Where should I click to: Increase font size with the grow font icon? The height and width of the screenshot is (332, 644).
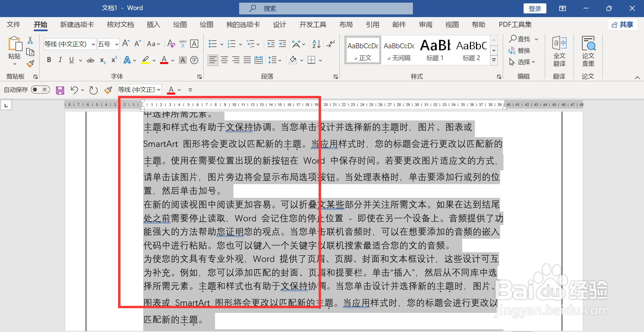pos(126,44)
